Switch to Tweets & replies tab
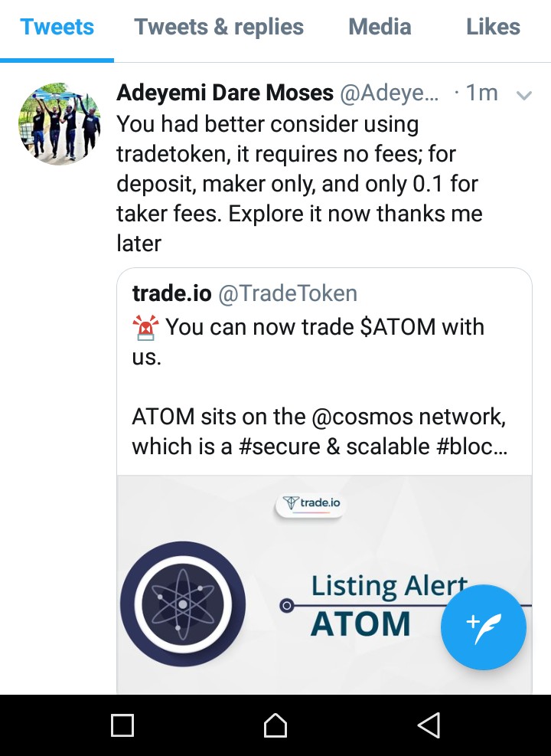This screenshot has width=551, height=756. [219, 27]
